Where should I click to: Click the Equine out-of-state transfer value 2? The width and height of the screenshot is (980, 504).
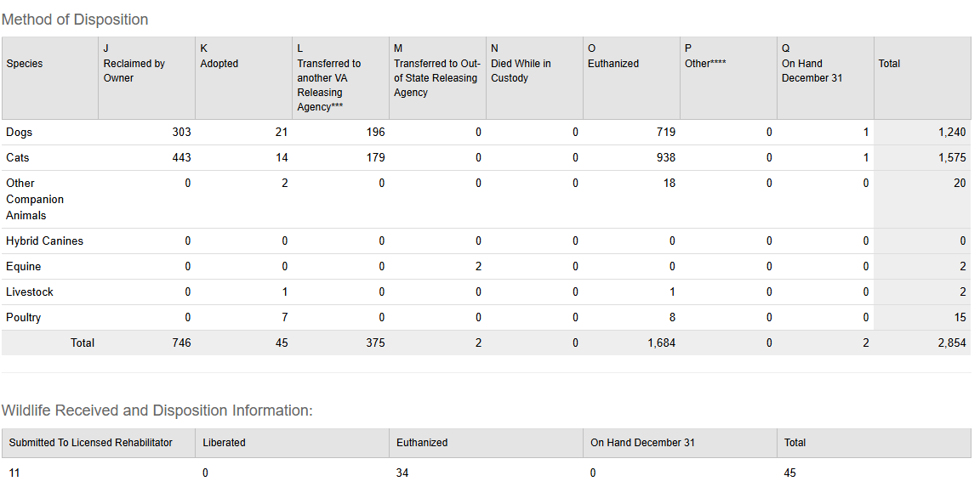point(478,267)
